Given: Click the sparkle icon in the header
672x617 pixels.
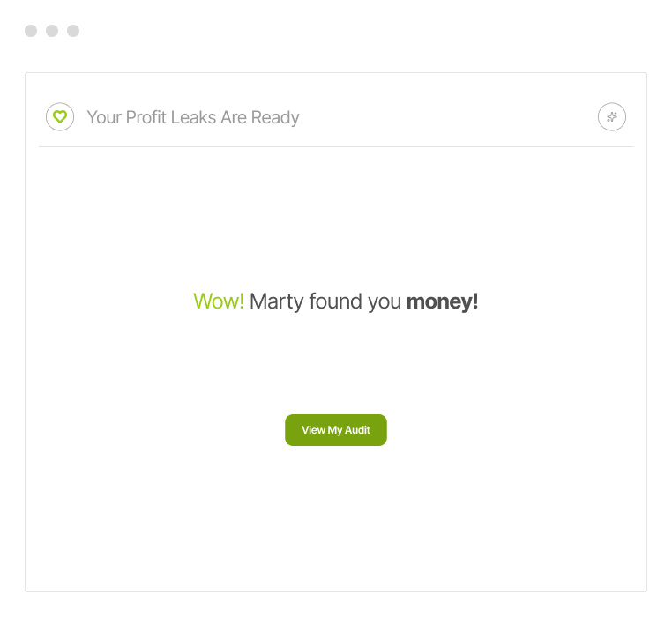Looking at the screenshot, I should pyautogui.click(x=612, y=116).
